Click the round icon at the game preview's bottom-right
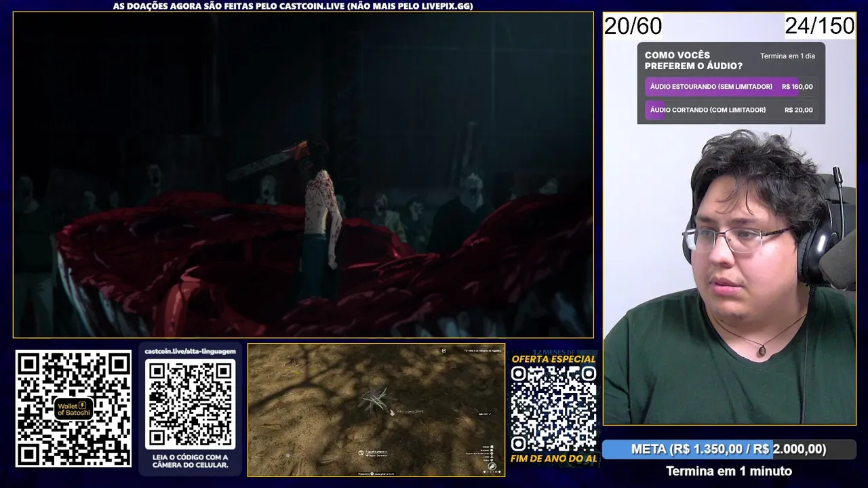Image resolution: width=868 pixels, height=488 pixels. pos(493,466)
